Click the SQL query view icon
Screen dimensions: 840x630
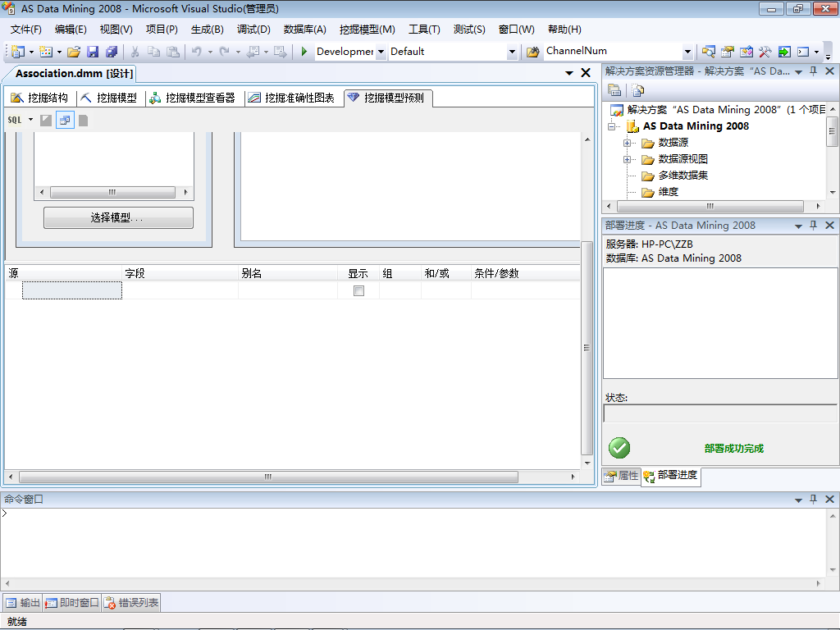point(15,120)
